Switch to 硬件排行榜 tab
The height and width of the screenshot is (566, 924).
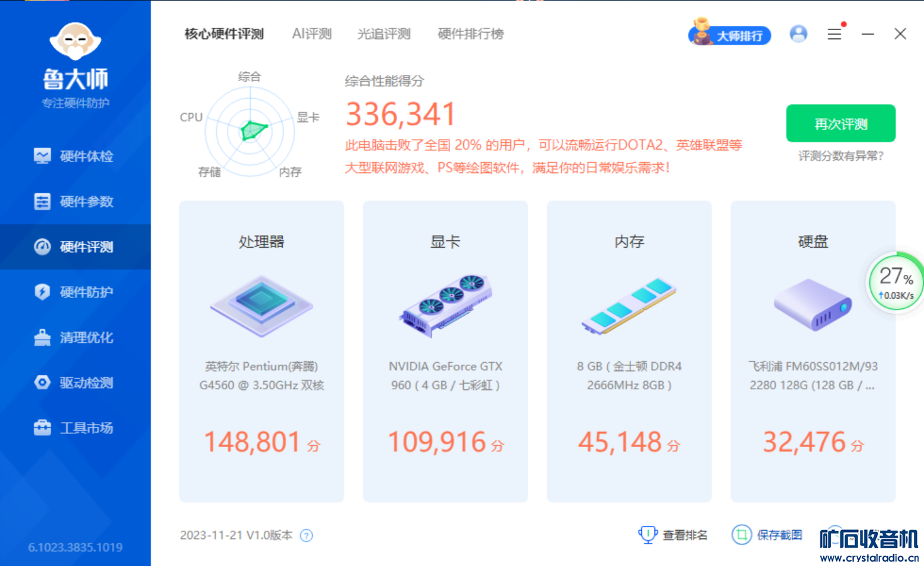471,34
